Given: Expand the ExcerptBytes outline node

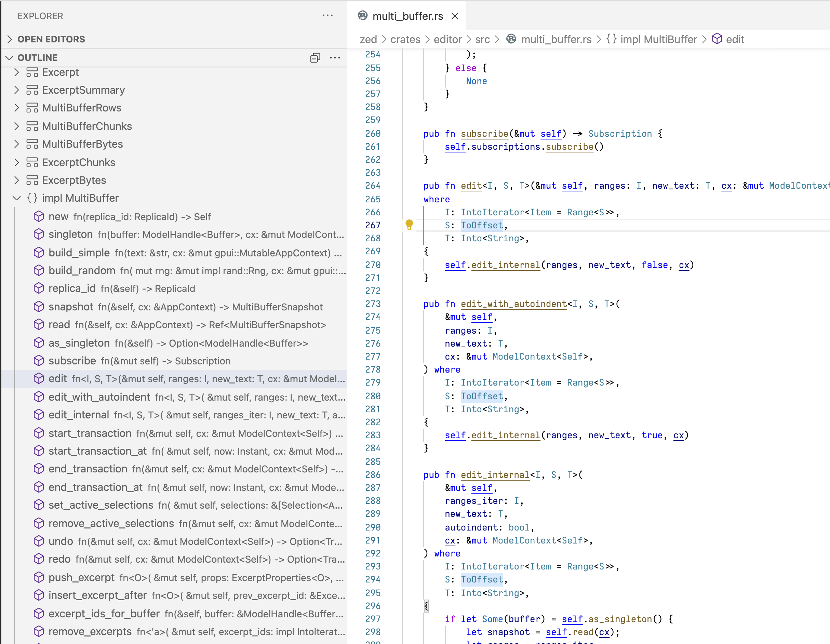Looking at the screenshot, I should pyautogui.click(x=17, y=180).
